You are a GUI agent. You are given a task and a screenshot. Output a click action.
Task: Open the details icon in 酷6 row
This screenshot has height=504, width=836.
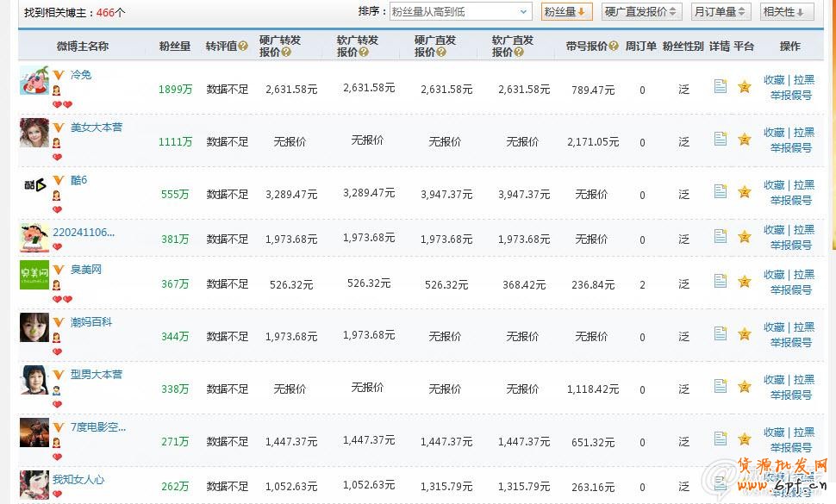coord(721,191)
